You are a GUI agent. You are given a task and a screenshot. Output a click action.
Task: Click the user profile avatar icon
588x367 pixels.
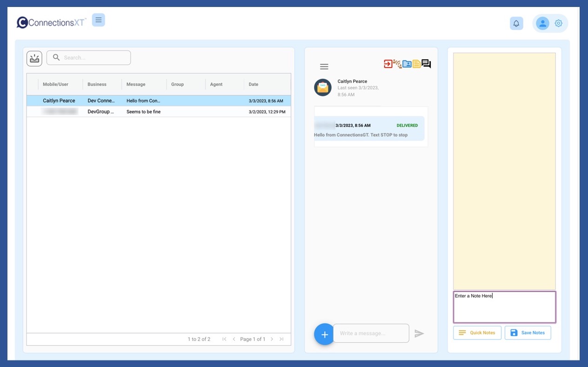pyautogui.click(x=542, y=23)
